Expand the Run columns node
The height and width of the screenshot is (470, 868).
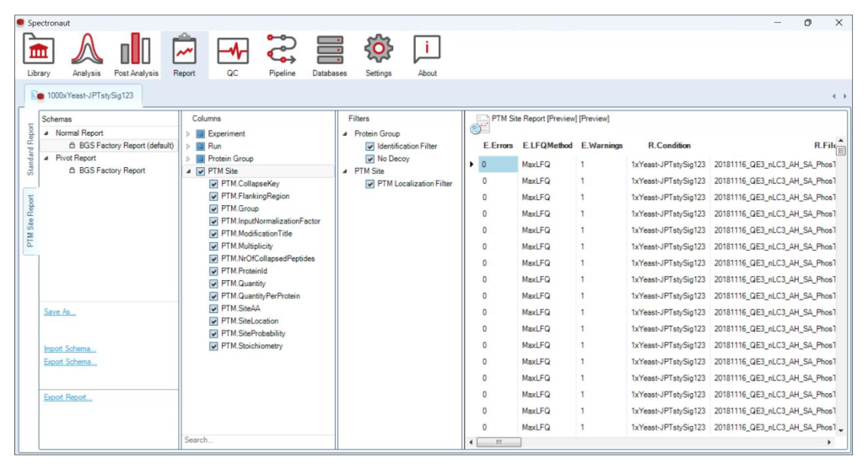(x=188, y=146)
